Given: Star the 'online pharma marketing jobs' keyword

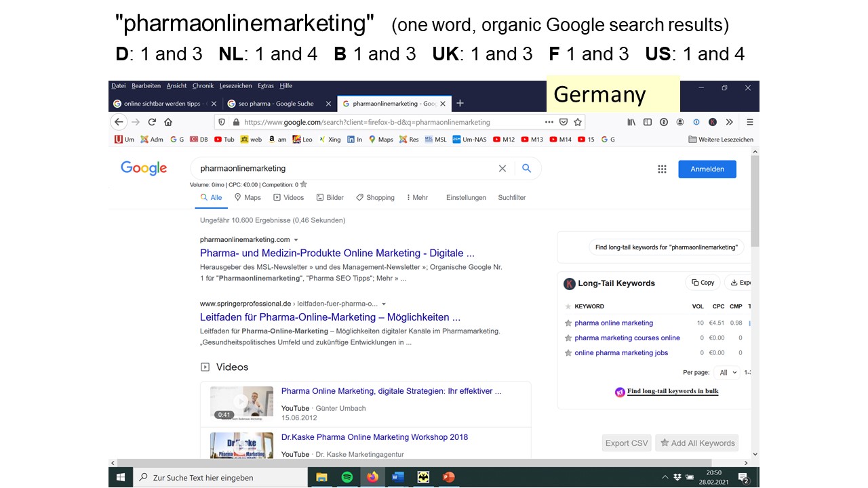Looking at the screenshot, I should [568, 353].
